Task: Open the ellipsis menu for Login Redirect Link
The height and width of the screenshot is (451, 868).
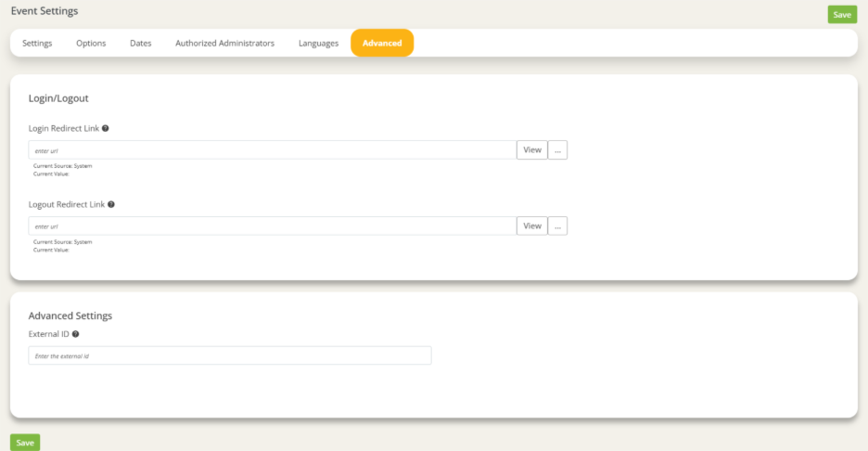Action: coord(557,149)
